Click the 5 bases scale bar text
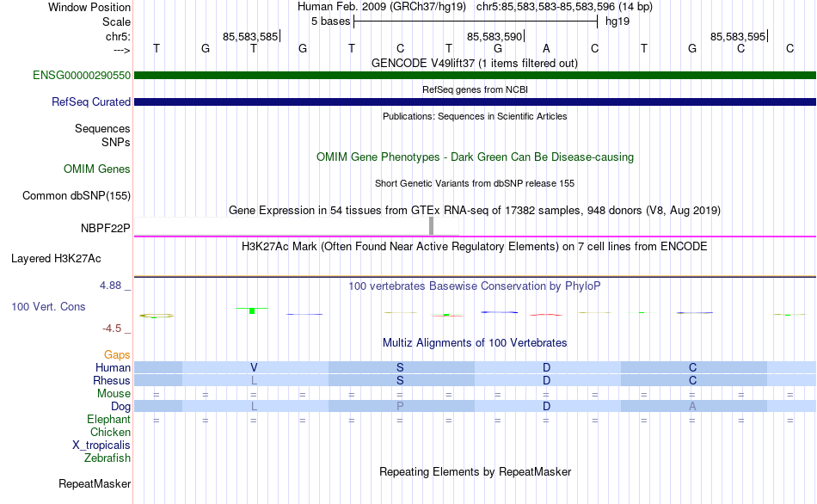 click(x=331, y=22)
